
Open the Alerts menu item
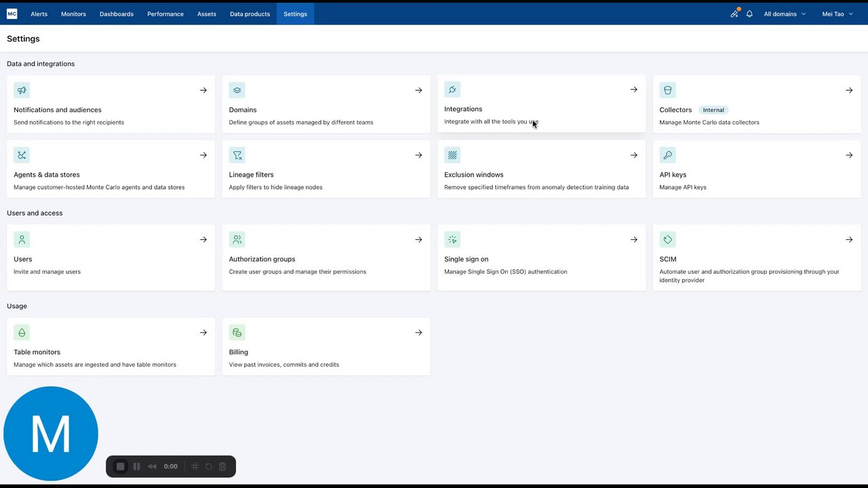(x=39, y=14)
